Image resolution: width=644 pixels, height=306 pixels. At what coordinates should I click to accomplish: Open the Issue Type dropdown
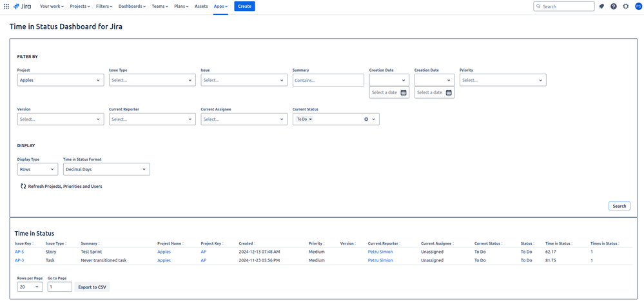[152, 80]
